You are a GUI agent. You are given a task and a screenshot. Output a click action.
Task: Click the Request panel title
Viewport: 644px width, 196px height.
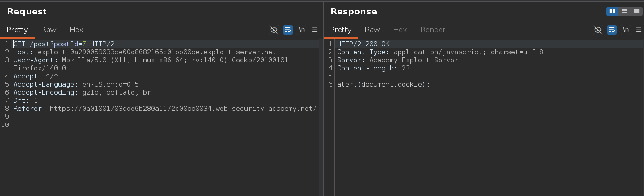point(27,11)
